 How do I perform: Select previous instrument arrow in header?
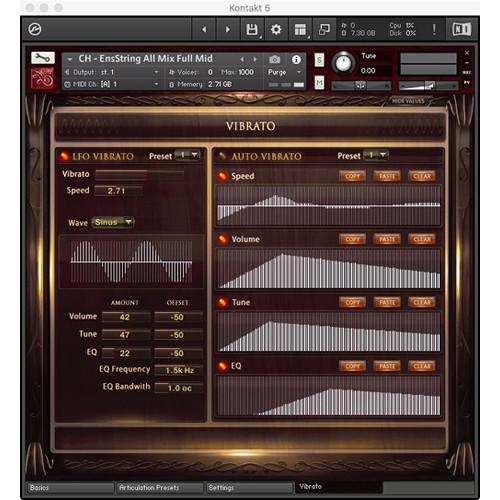(x=242, y=59)
